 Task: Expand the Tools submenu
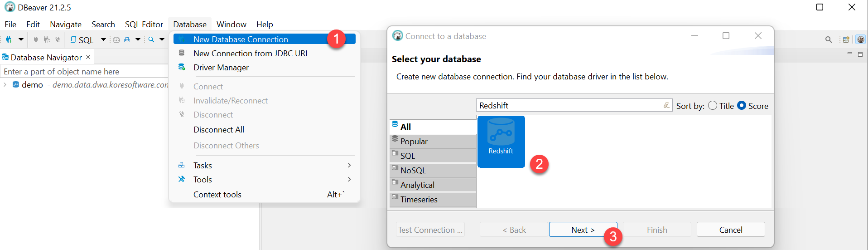265,180
